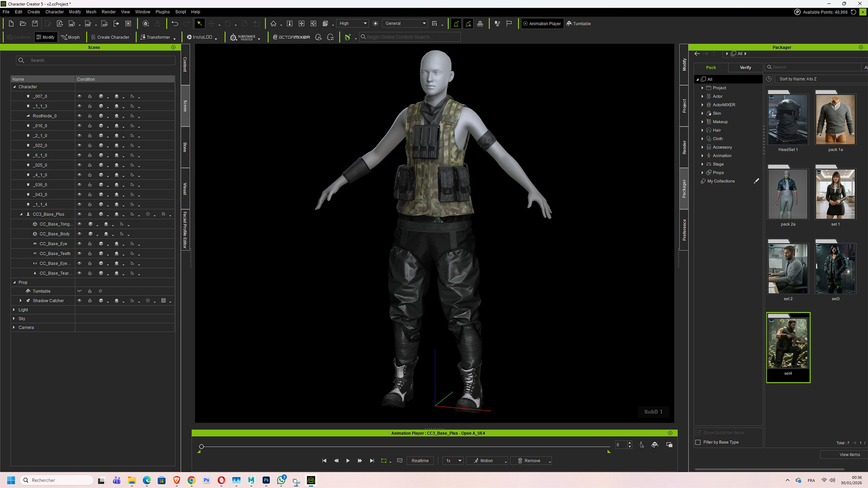Select the set4 thumbnail
868x488 pixels.
788,347
